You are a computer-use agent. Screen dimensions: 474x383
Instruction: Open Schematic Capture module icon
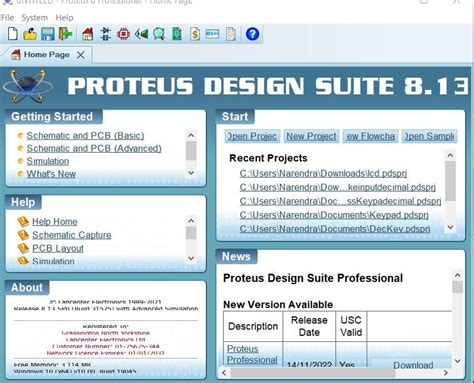point(106,34)
